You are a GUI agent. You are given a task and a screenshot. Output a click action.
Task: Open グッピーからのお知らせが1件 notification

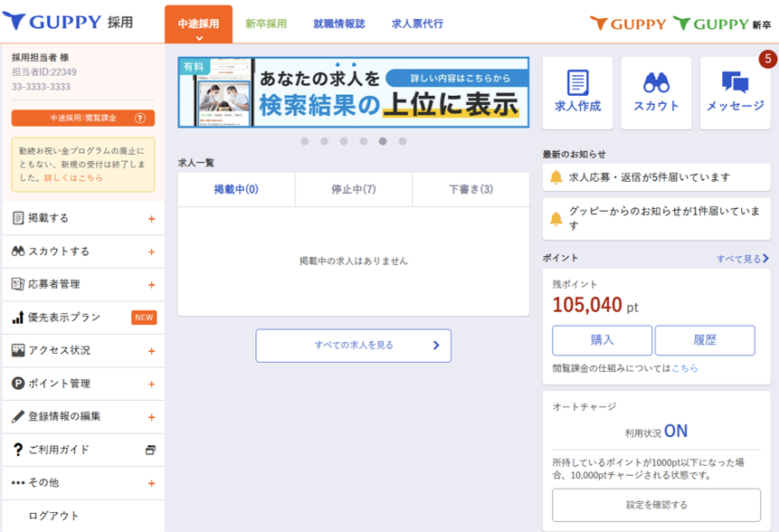point(656,219)
